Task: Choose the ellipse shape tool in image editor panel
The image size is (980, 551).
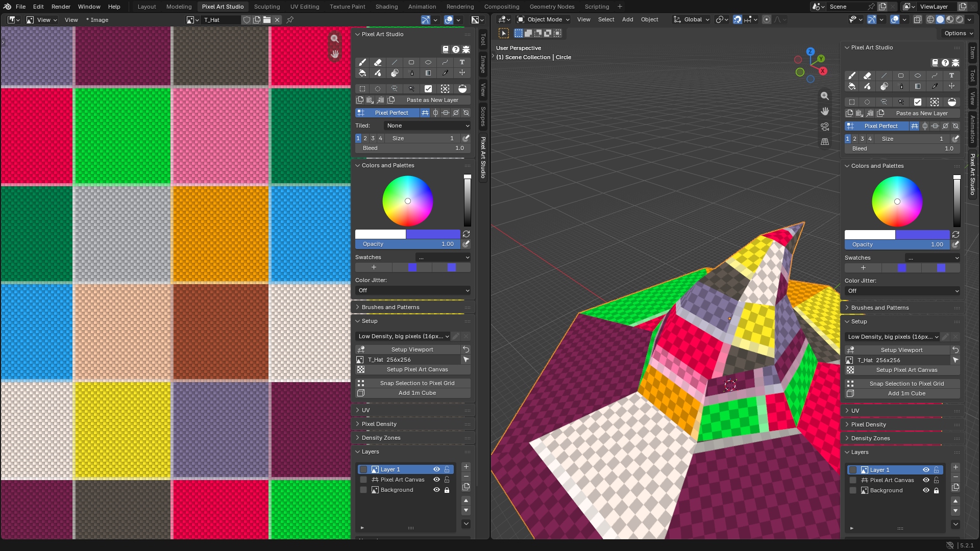Action: (428, 62)
